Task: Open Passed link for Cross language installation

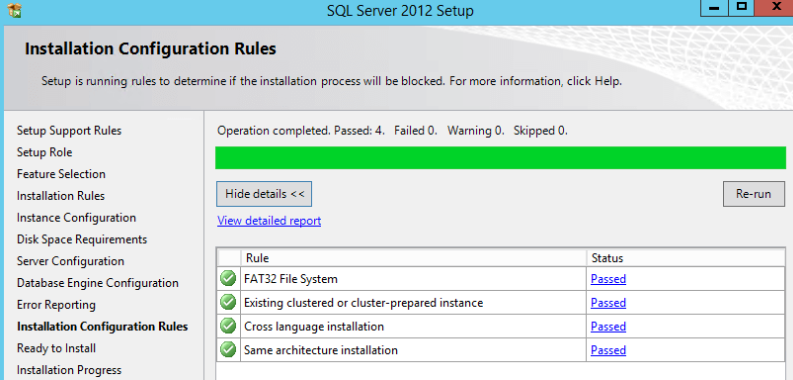Action: coord(608,326)
